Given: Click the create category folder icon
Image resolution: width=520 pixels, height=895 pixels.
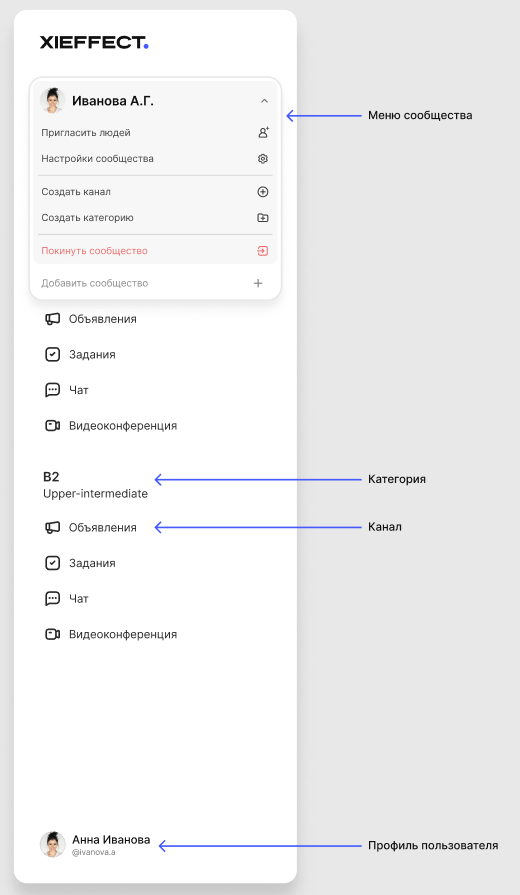Looking at the screenshot, I should pyautogui.click(x=263, y=217).
